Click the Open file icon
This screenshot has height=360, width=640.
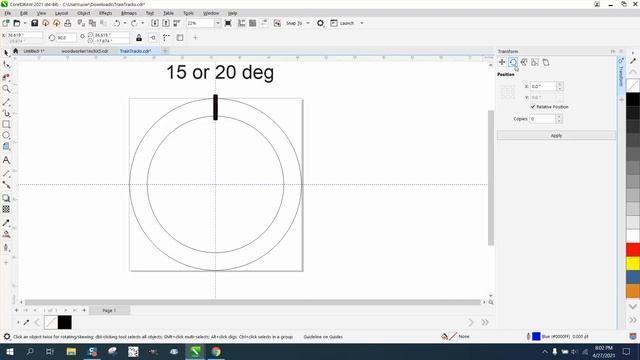[17, 23]
